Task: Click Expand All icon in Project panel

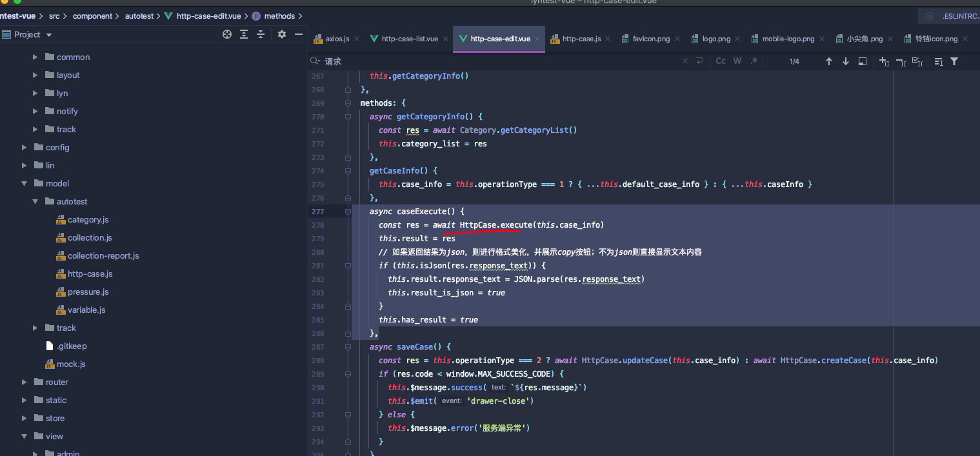Action: point(244,34)
